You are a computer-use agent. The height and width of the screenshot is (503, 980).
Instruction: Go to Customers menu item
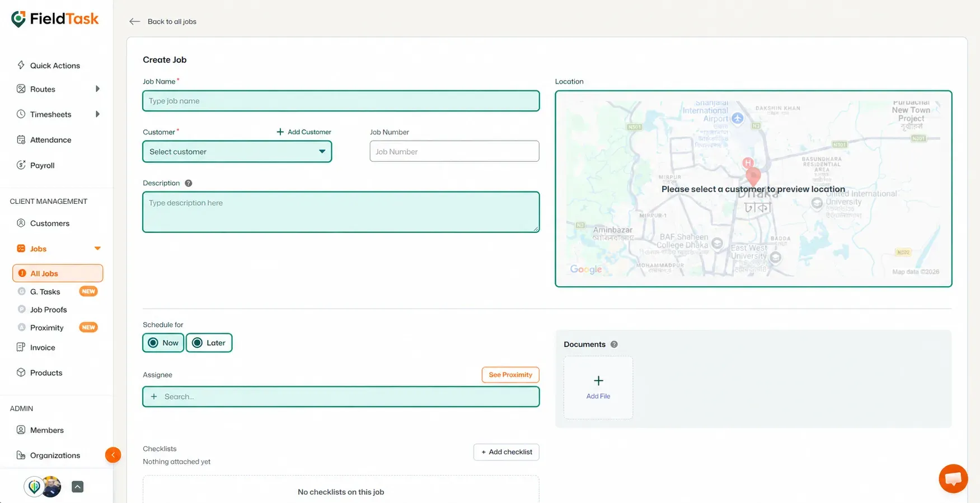(50, 223)
